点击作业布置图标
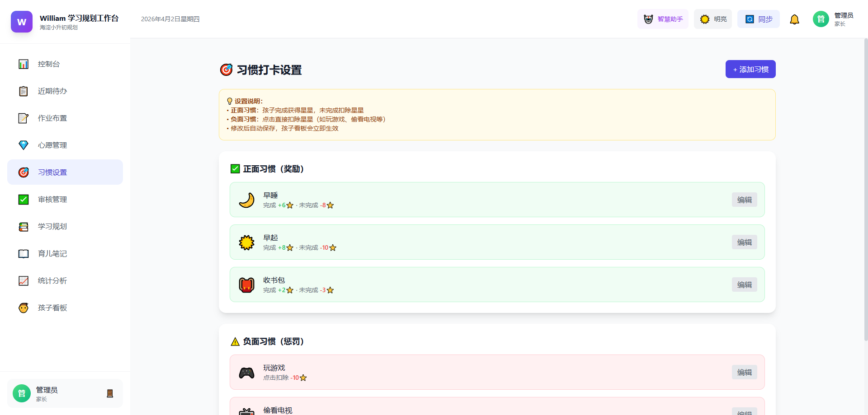The width and height of the screenshot is (868, 415). tap(23, 118)
